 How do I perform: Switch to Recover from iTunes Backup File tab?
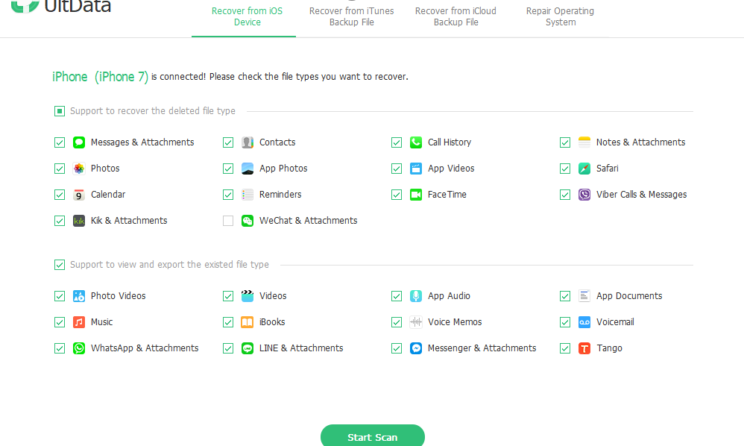coord(351,16)
